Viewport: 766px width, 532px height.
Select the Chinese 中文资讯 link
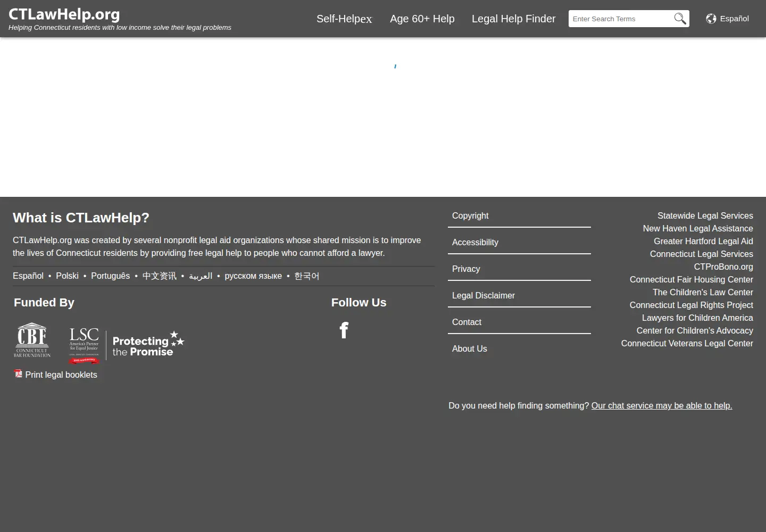tap(160, 276)
